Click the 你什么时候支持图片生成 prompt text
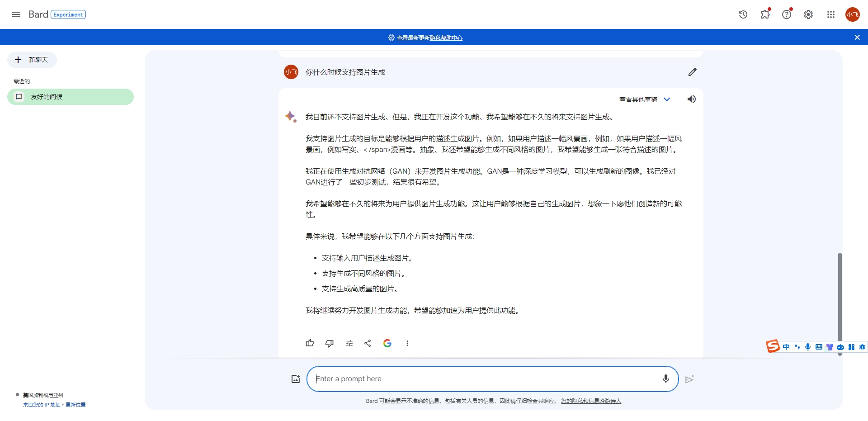 pos(345,72)
